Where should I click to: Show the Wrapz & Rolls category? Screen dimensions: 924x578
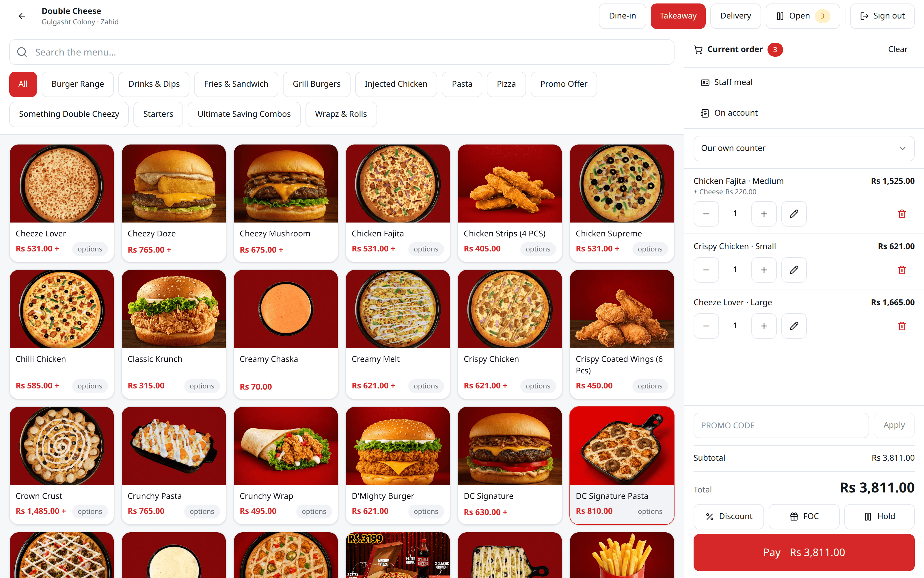[341, 114]
